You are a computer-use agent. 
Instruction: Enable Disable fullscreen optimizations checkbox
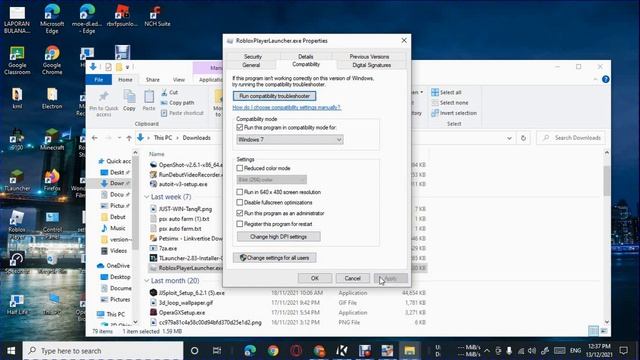[x=240, y=202]
